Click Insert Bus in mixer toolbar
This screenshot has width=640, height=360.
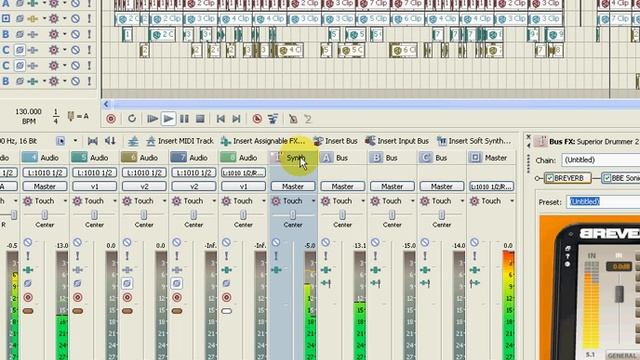[336, 141]
